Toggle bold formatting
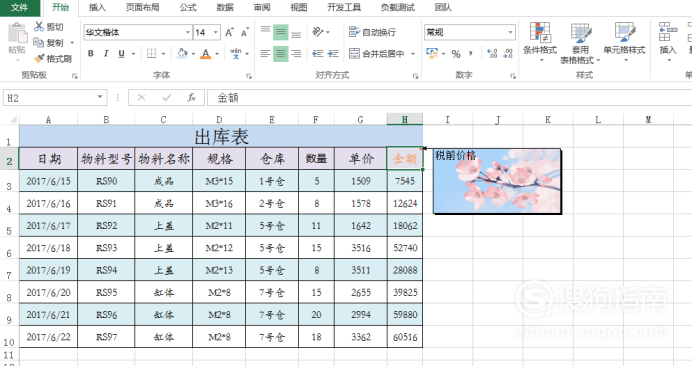The height and width of the screenshot is (366, 692). pos(90,53)
